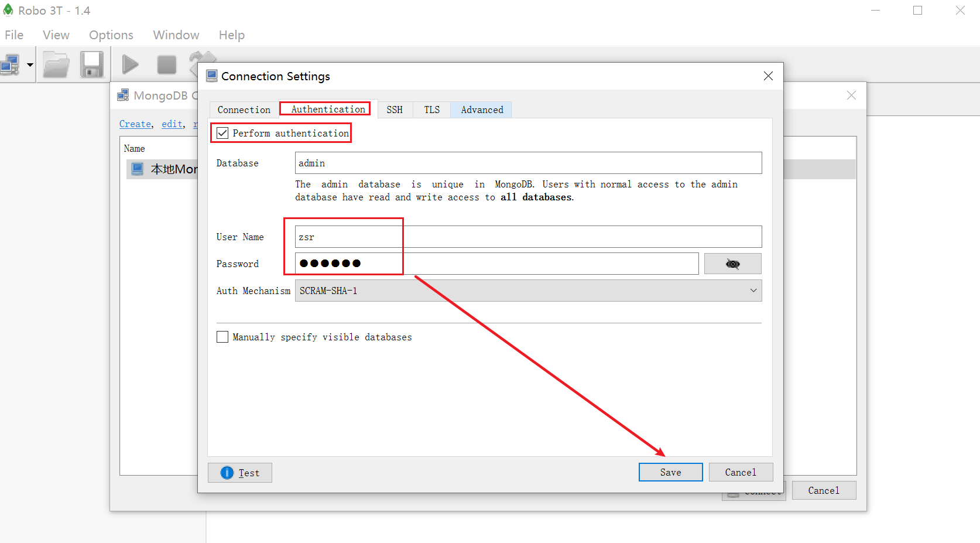Open the Window menu
980x543 pixels.
coord(176,35)
